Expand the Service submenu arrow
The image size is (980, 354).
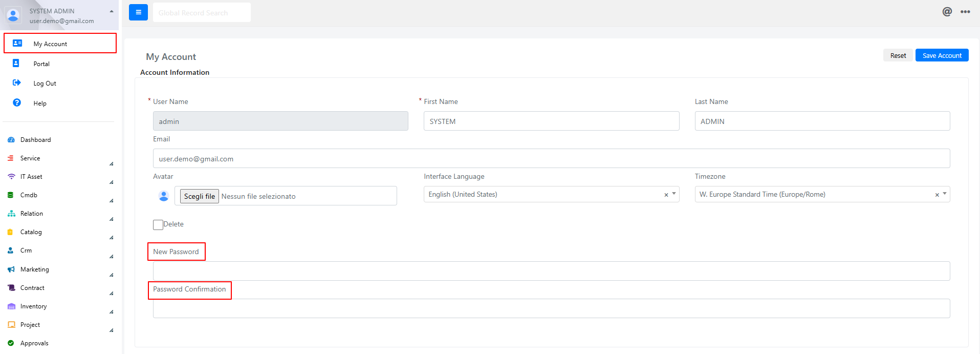(x=111, y=164)
